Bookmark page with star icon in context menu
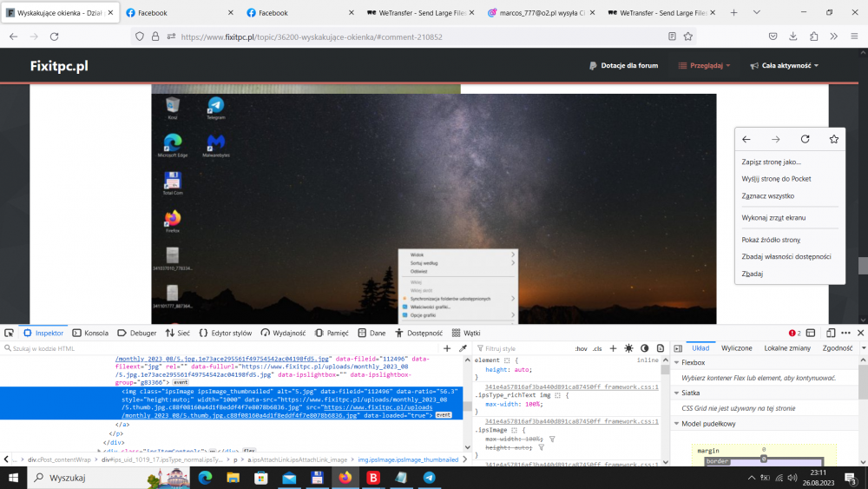868x489 pixels. point(833,139)
